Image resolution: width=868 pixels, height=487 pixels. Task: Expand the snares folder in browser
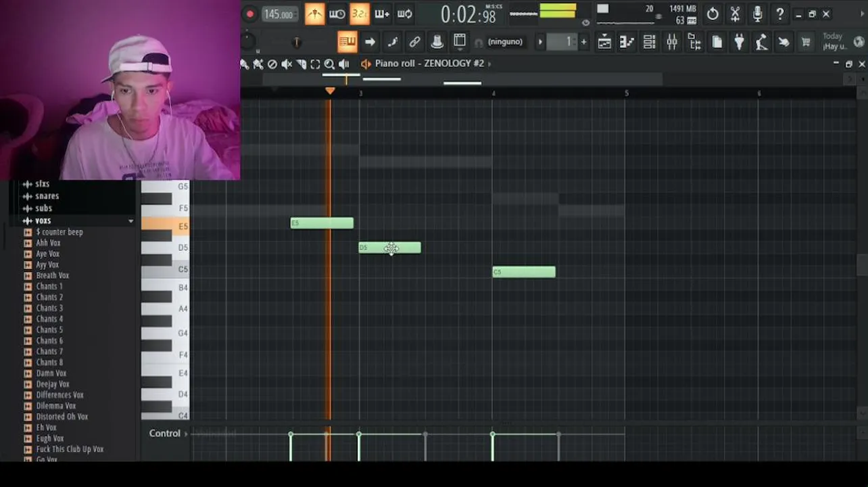pos(47,196)
